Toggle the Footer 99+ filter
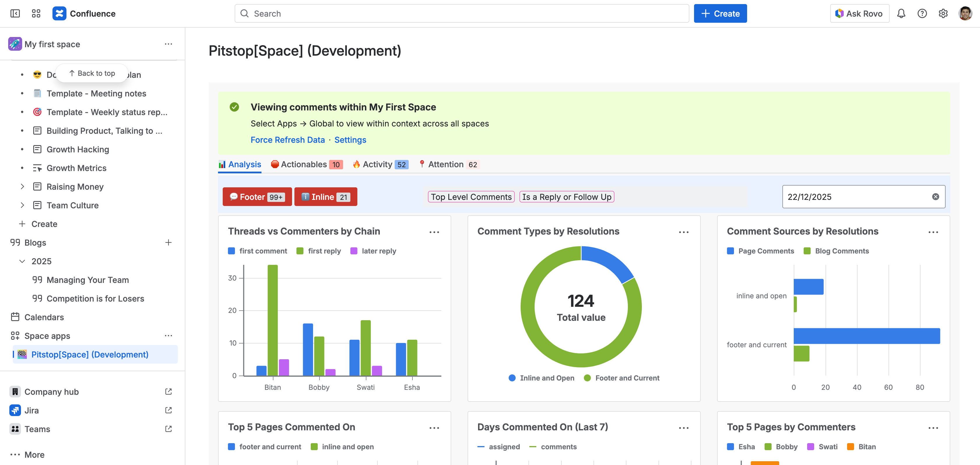980x465 pixels. (x=257, y=197)
